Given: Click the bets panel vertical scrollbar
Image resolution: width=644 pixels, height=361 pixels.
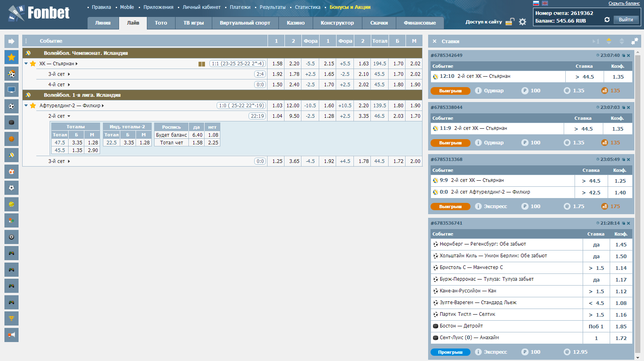Looking at the screenshot, I should pyautogui.click(x=638, y=202).
